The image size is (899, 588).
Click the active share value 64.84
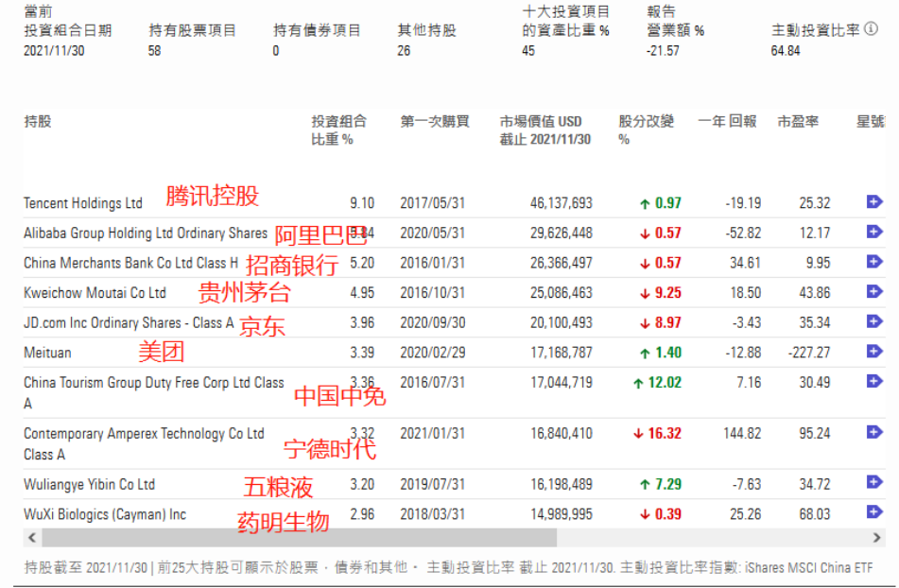point(786,51)
